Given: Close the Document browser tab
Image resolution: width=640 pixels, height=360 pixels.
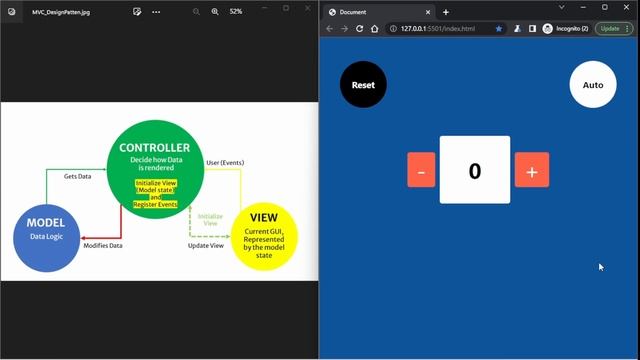Looking at the screenshot, I should (x=428, y=12).
